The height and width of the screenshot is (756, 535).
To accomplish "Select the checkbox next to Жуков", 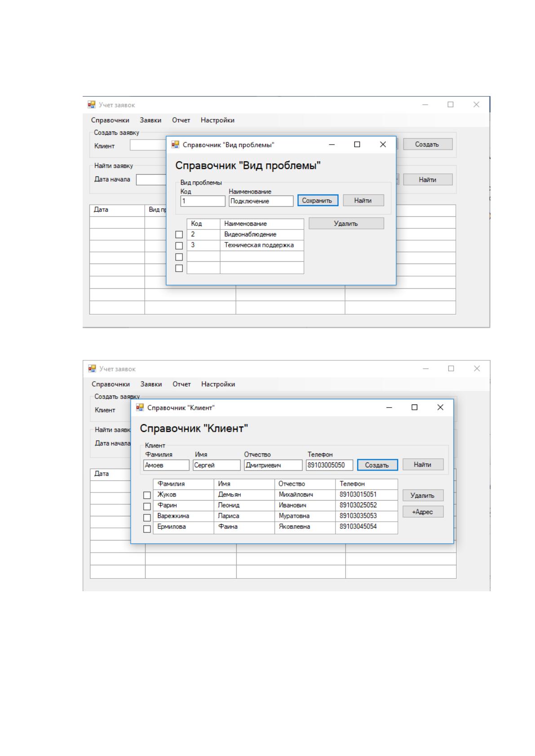I will (x=147, y=495).
